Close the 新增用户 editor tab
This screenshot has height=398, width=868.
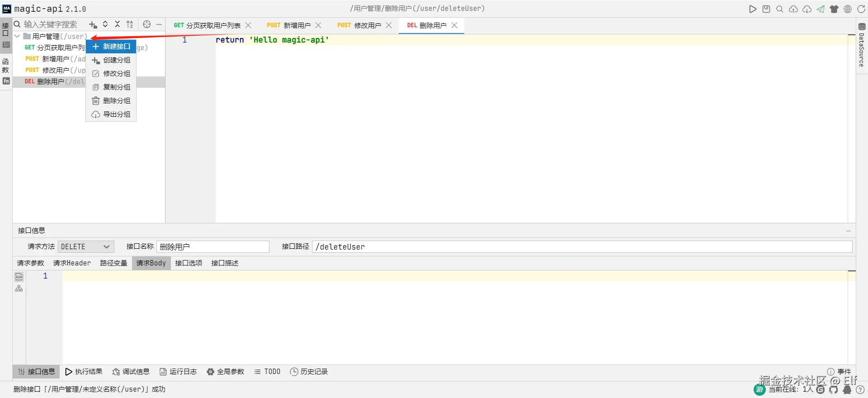(318, 25)
